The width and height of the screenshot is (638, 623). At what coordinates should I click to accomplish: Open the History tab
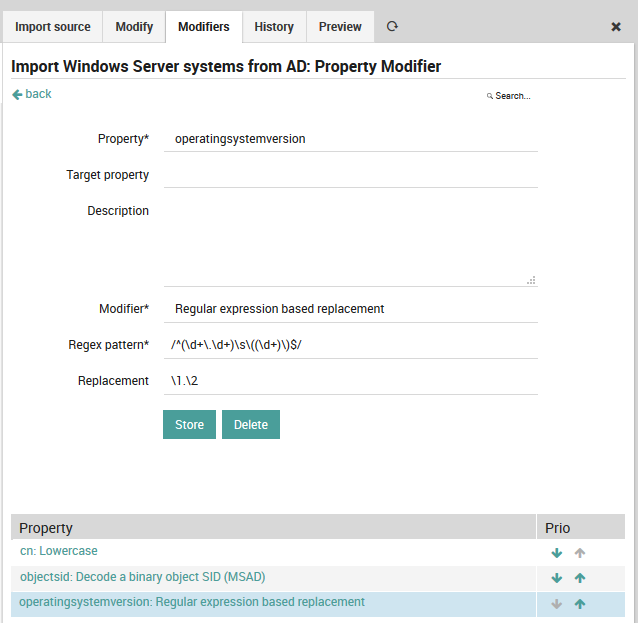(274, 27)
